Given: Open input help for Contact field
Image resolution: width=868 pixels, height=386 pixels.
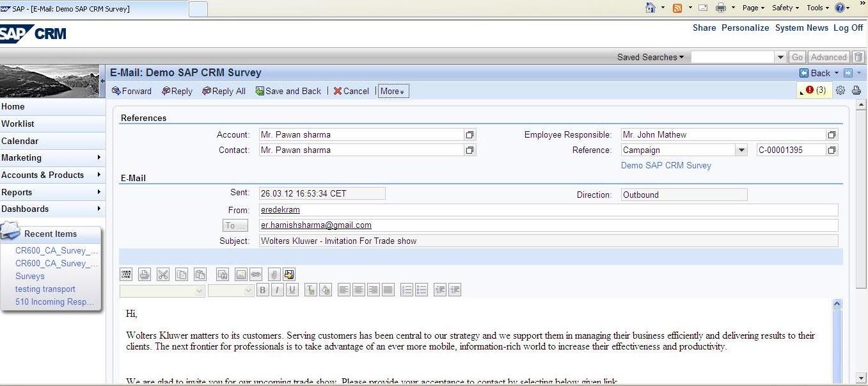Looking at the screenshot, I should (x=470, y=150).
